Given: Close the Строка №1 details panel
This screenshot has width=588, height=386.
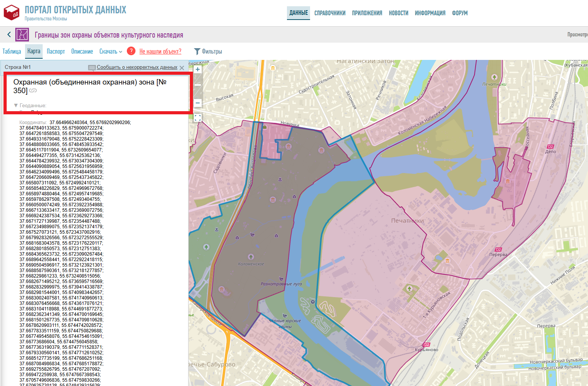Looking at the screenshot, I should click(x=182, y=68).
